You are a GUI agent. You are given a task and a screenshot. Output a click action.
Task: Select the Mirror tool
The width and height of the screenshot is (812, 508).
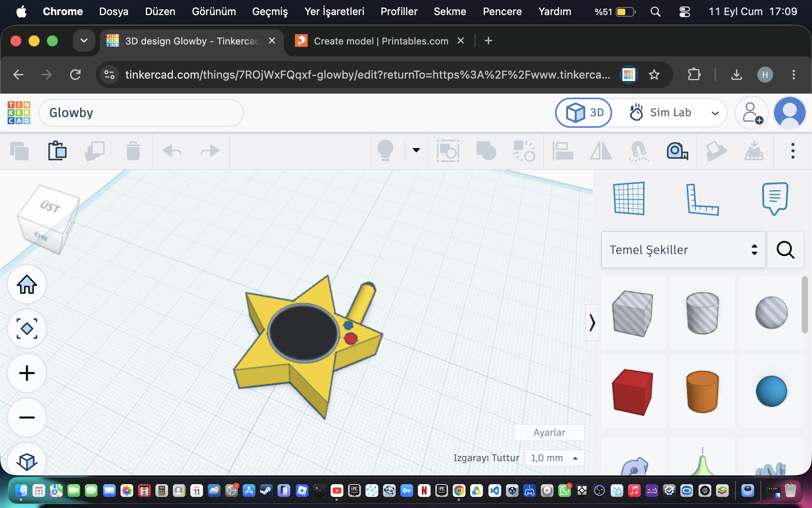tap(601, 151)
